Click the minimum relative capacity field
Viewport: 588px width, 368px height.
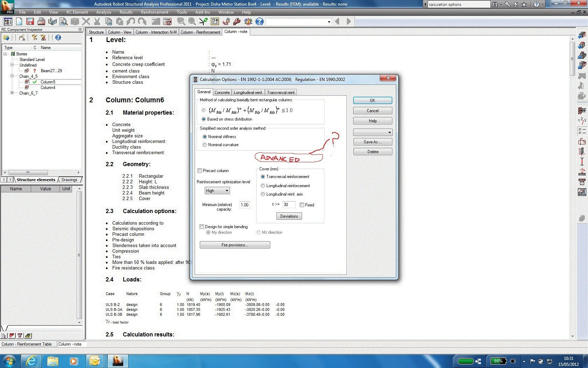pyautogui.click(x=245, y=205)
